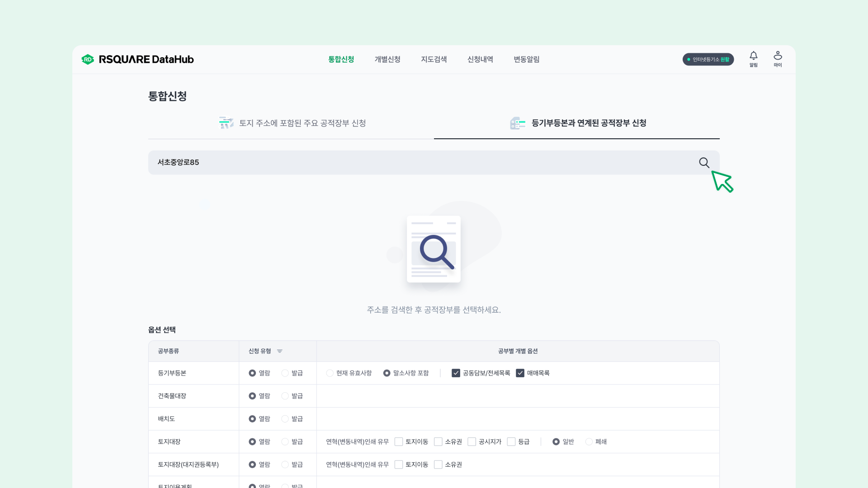Screen dimensions: 868x488
Task: Click the registry-linked ledger tab icon
Action: [x=518, y=123]
